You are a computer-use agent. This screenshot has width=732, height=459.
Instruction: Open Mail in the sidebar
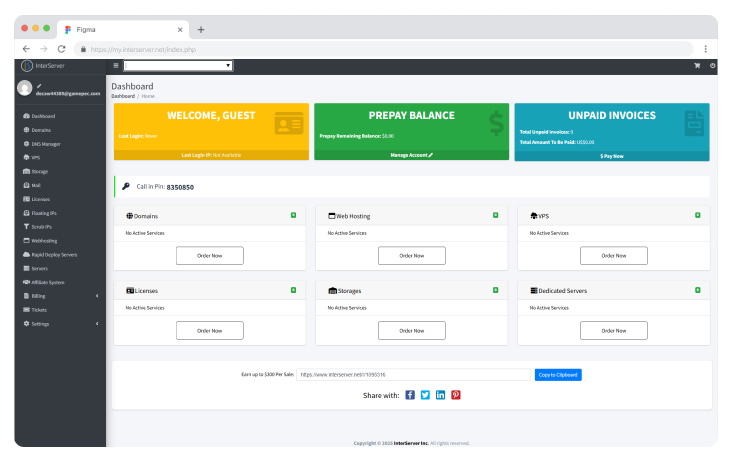(32, 185)
